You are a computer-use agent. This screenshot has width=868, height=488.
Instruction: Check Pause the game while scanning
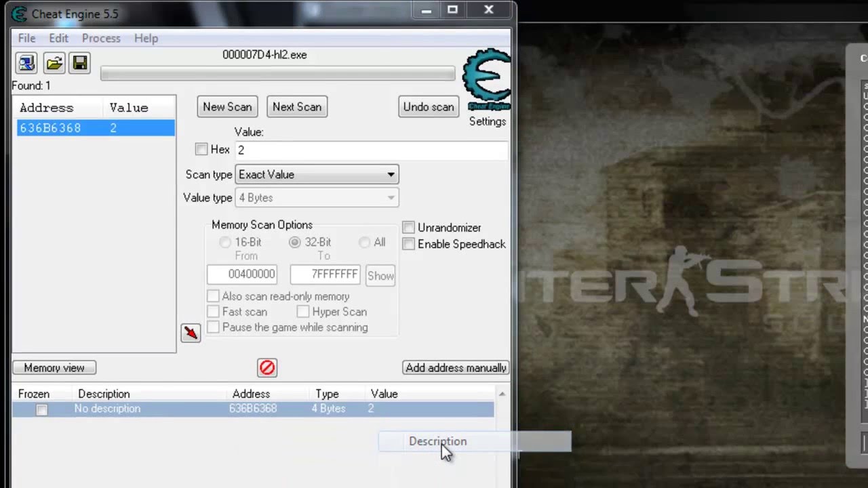click(x=213, y=327)
